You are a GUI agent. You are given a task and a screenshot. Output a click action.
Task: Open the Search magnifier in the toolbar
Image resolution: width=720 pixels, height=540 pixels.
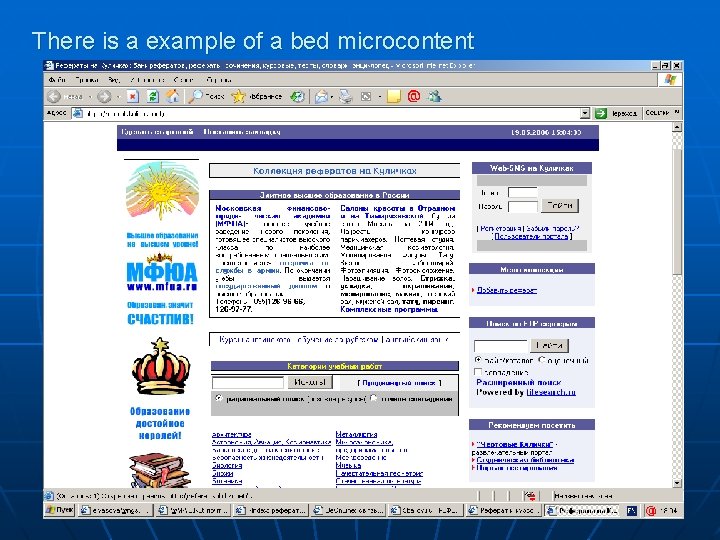196,96
